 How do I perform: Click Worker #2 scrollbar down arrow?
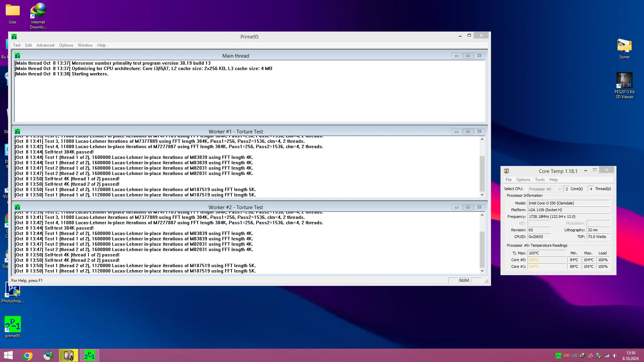click(482, 271)
